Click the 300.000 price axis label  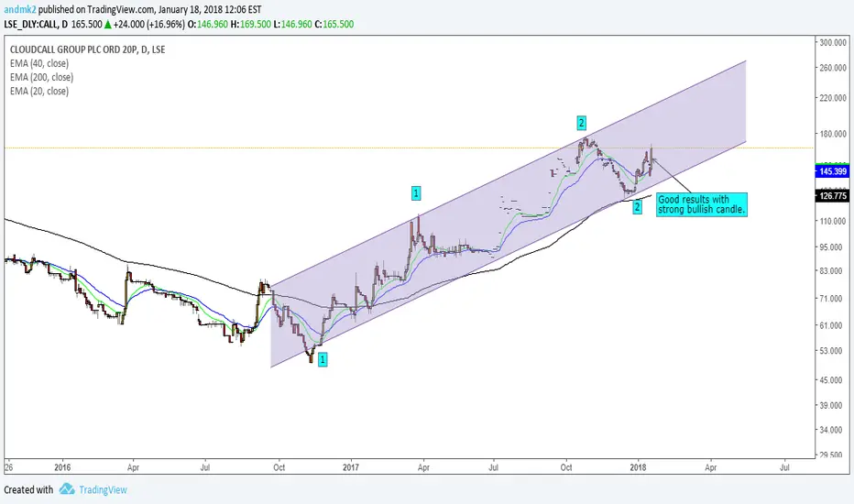tap(833, 42)
